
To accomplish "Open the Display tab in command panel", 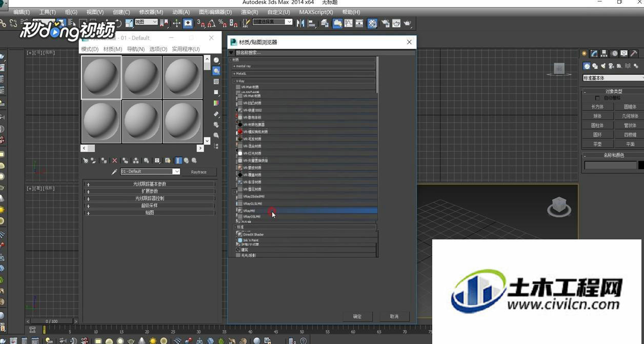I will (624, 53).
